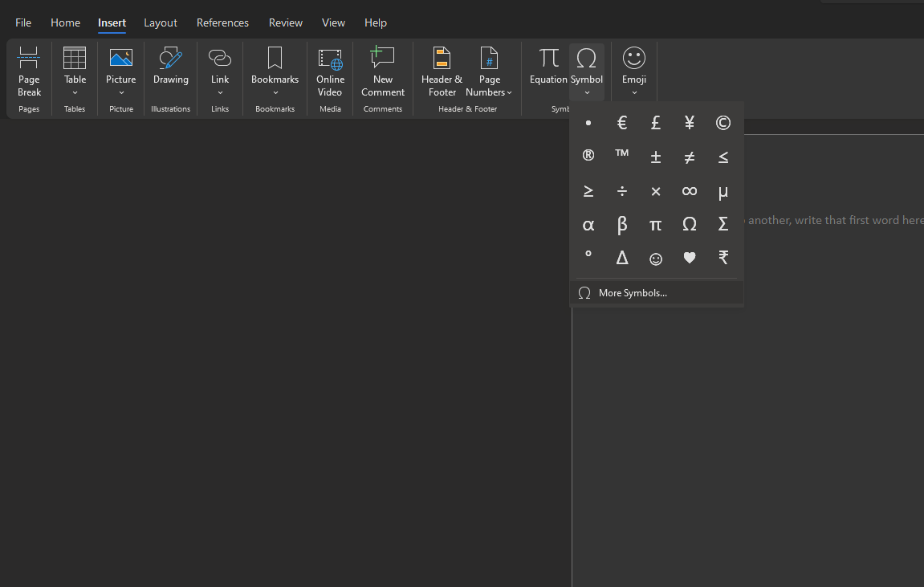Open the Picture insert dropdown

pos(120,71)
